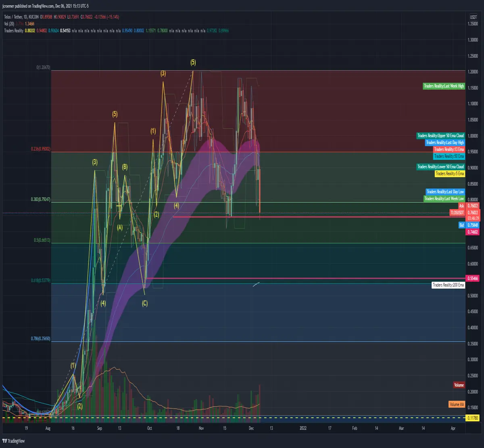Image resolution: width=484 pixels, height=448 pixels.
Task: Click the USDT currency label on price axis
Action: (473, 17)
